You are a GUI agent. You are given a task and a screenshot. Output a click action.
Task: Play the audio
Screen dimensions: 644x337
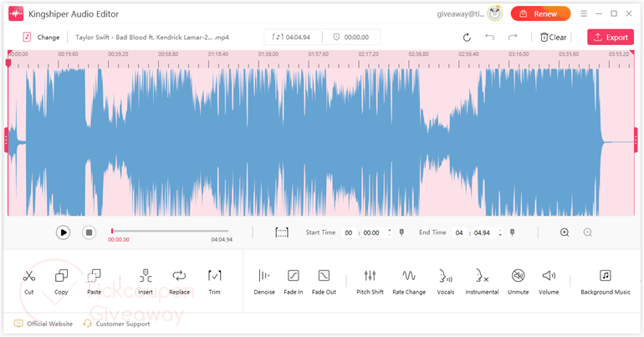63,232
